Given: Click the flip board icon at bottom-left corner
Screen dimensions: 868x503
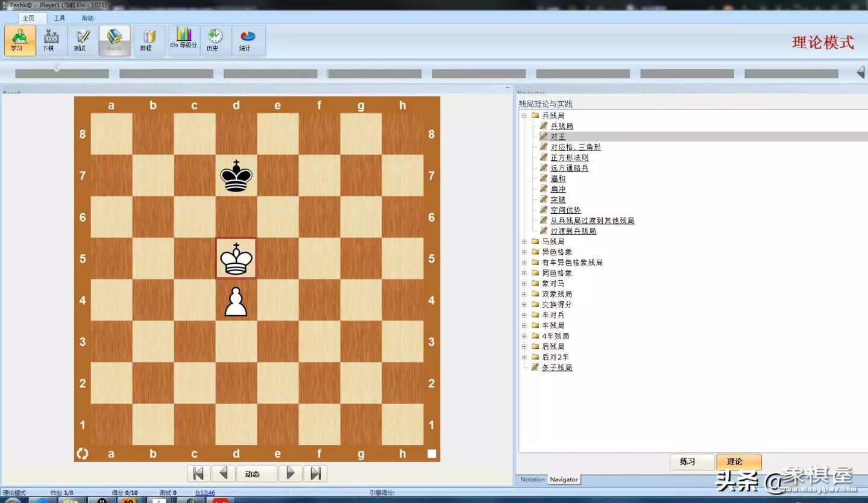Looking at the screenshot, I should tap(83, 454).
